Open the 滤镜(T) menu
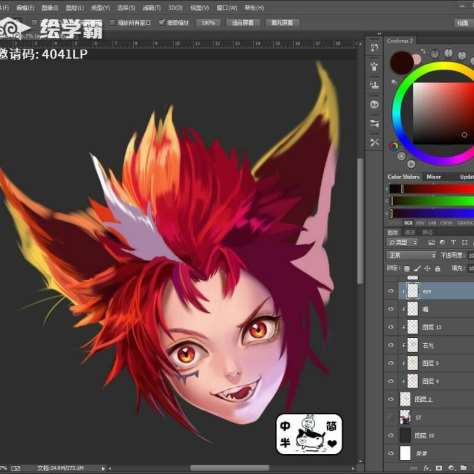This screenshot has height=474, width=474. 152,7
